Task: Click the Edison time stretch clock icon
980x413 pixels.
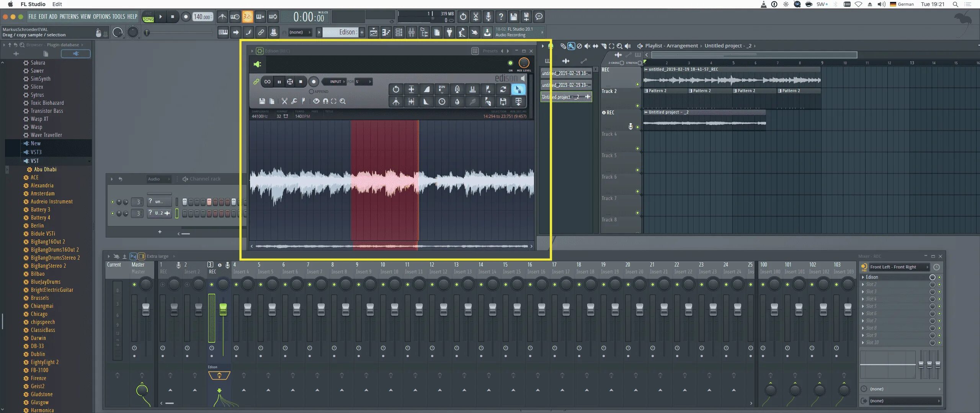Action: pyautogui.click(x=442, y=102)
